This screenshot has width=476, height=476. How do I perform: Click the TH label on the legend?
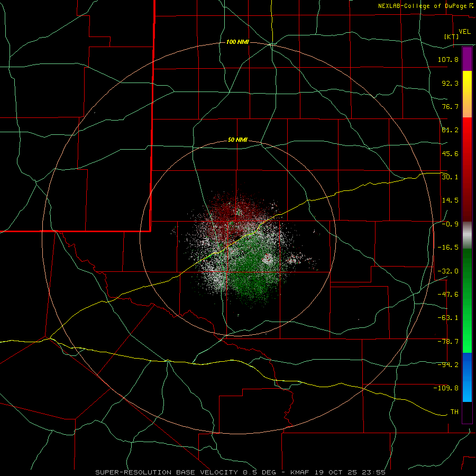click(x=454, y=412)
